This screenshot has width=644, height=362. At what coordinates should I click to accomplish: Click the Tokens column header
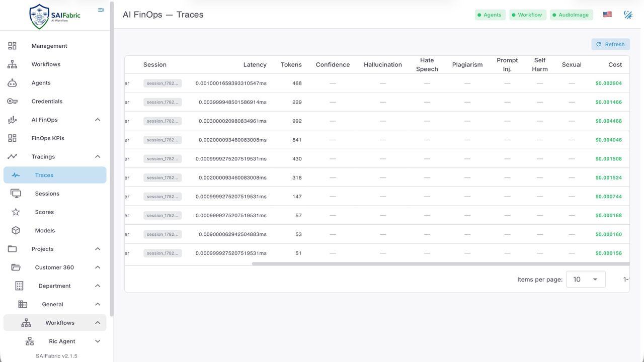tap(291, 65)
